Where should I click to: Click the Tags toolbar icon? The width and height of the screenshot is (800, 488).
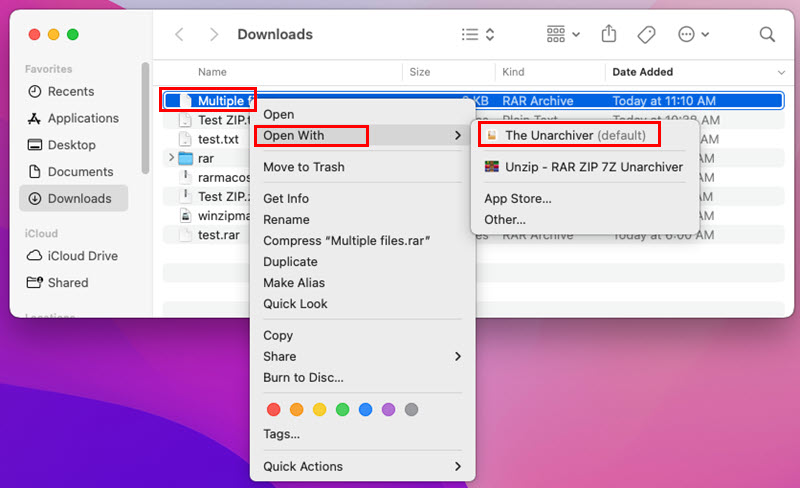tap(646, 35)
